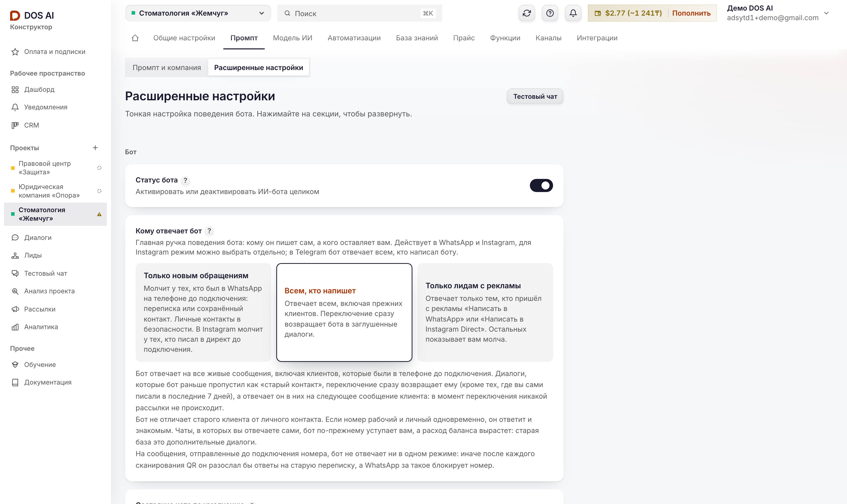
Task: Open the Стоматология «Жемчуг» project dropdown
Action: pyautogui.click(x=198, y=13)
